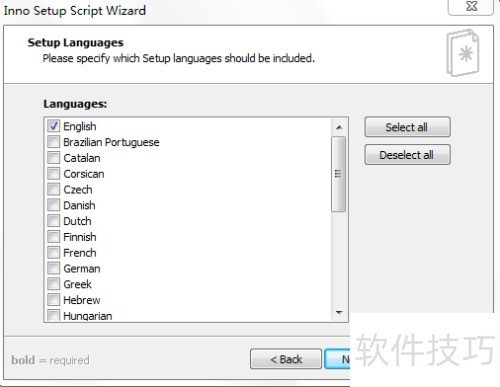
Task: Select the Catalan text label
Action: point(82,158)
